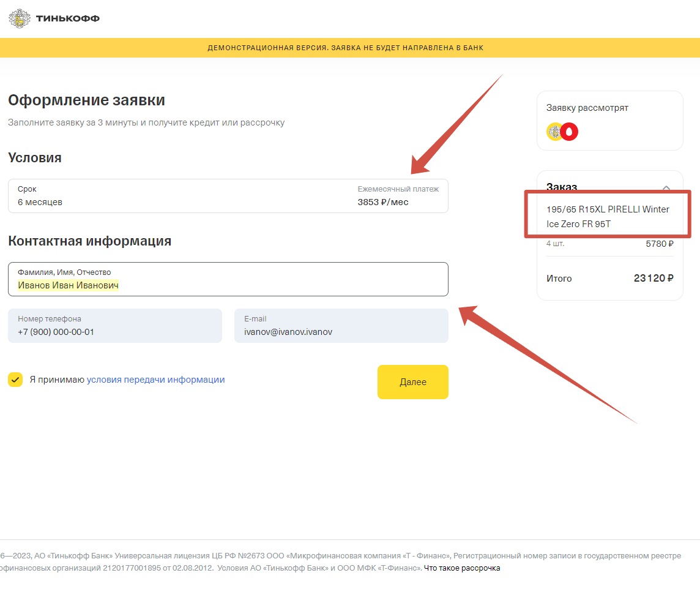Focus the Фамилия, Имя, Отчество field

(228, 280)
